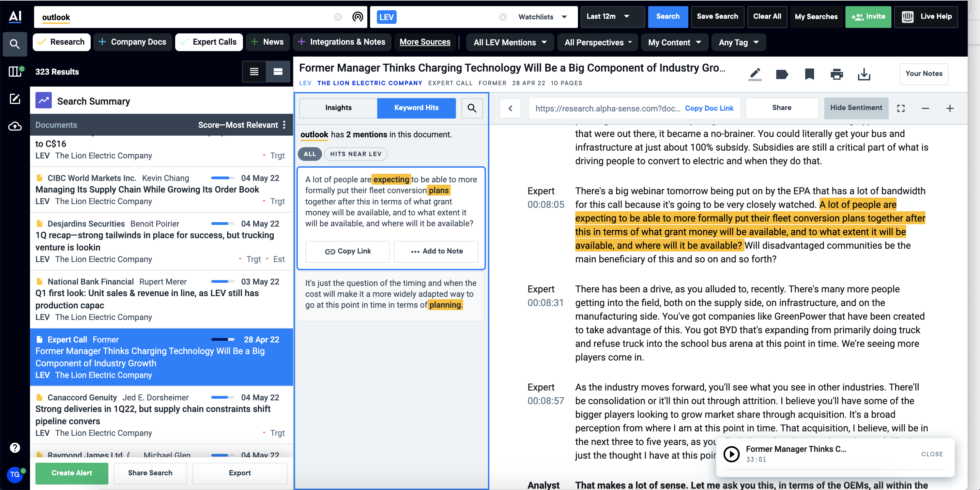This screenshot has width=980, height=490.
Task: Open CIBC World Markets result
Action: click(x=161, y=189)
